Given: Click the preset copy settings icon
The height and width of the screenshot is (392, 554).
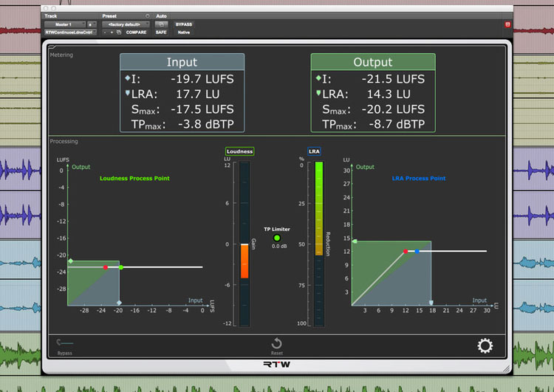Looking at the screenshot, I should tap(119, 32).
